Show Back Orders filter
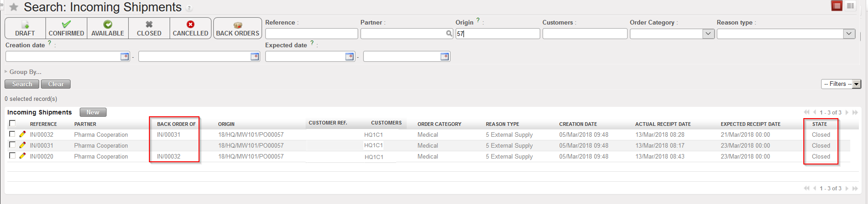 pyautogui.click(x=238, y=28)
